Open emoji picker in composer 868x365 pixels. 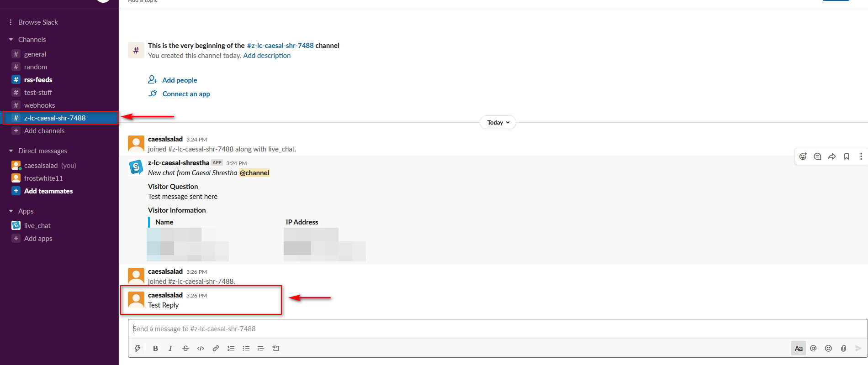point(828,349)
